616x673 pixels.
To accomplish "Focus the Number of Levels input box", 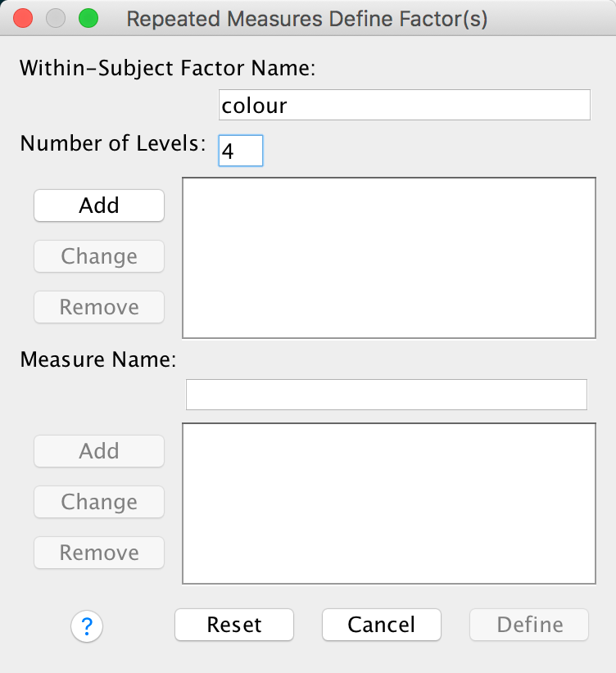I will coord(241,151).
